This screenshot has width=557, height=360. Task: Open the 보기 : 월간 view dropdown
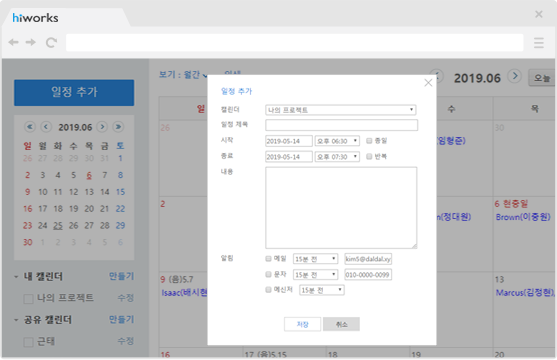coord(183,75)
